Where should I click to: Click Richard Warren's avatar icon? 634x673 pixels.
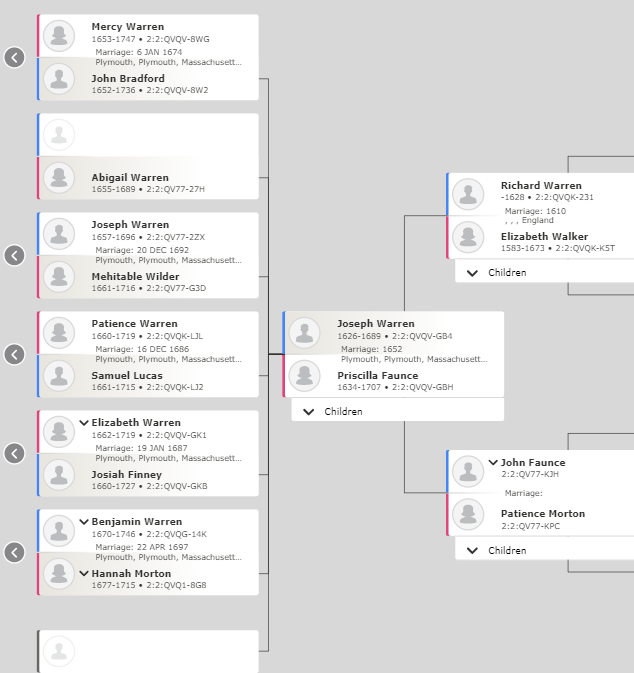(468, 194)
